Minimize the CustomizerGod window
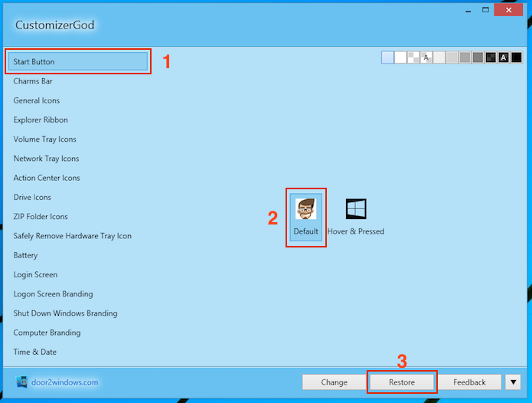532x403 pixels. pos(468,10)
